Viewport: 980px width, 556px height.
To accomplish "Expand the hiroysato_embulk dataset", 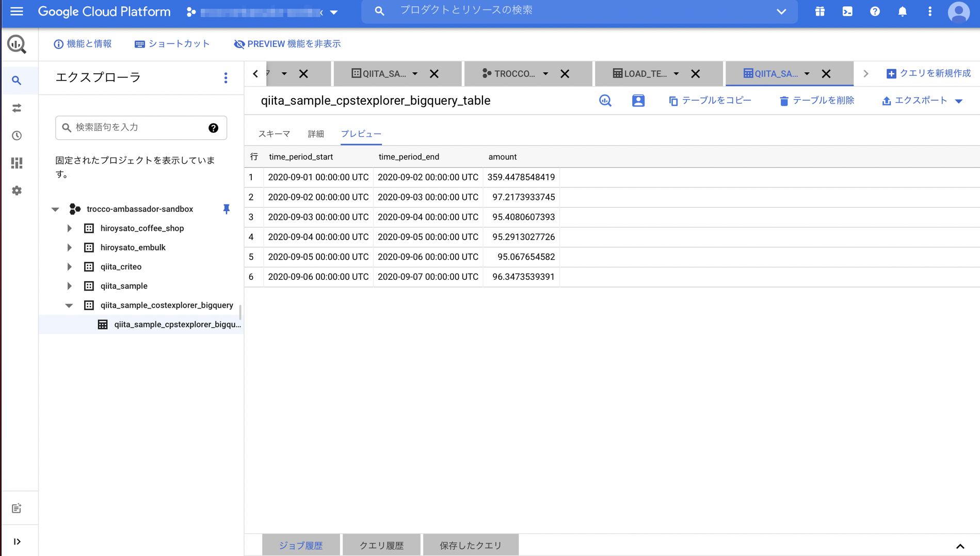I will [x=69, y=247].
